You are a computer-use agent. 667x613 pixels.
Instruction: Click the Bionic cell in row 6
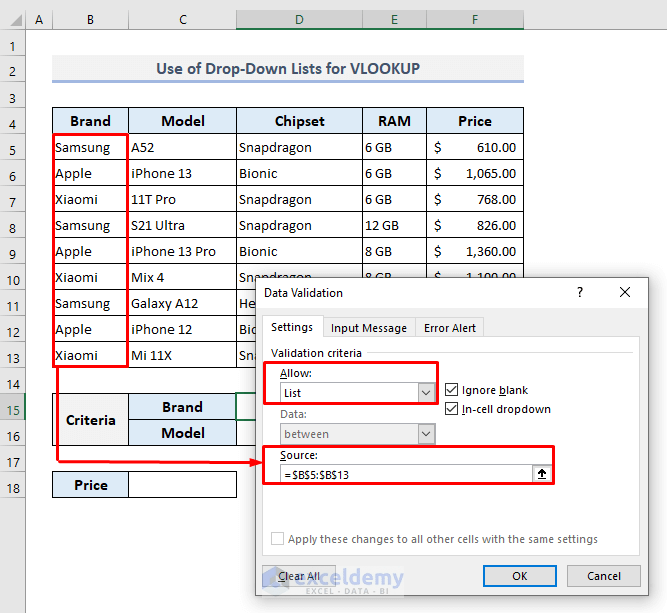pos(299,173)
